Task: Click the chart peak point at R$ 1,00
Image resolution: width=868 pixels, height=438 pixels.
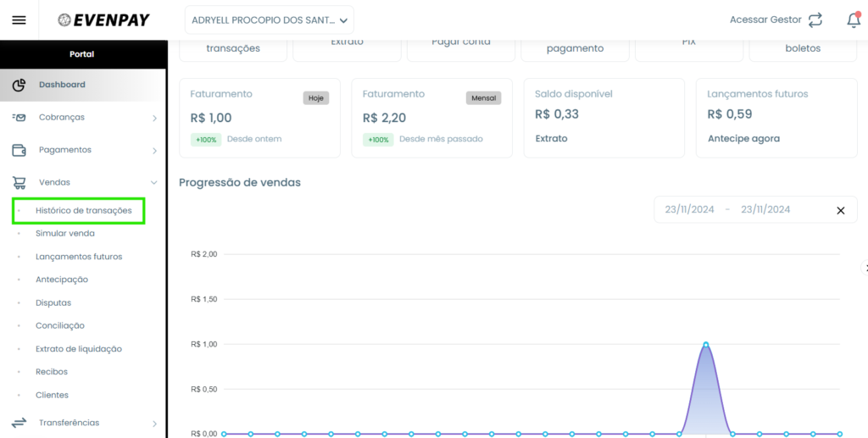Action: pos(706,345)
